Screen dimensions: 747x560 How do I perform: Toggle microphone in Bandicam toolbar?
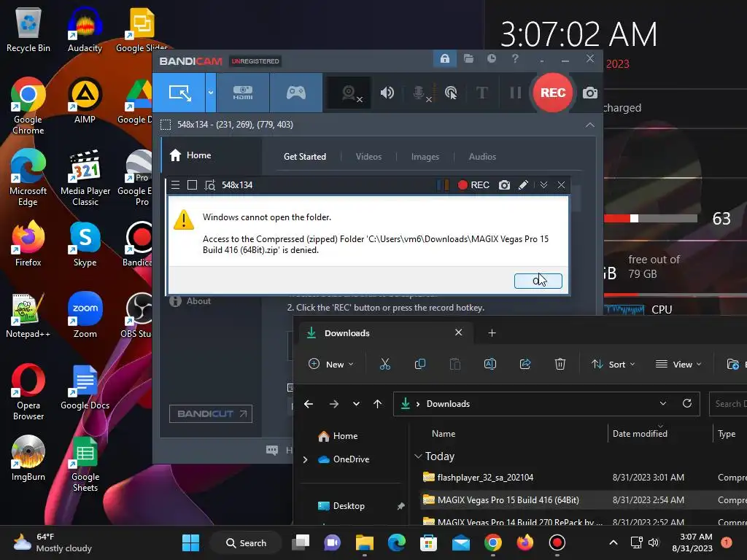421,93
